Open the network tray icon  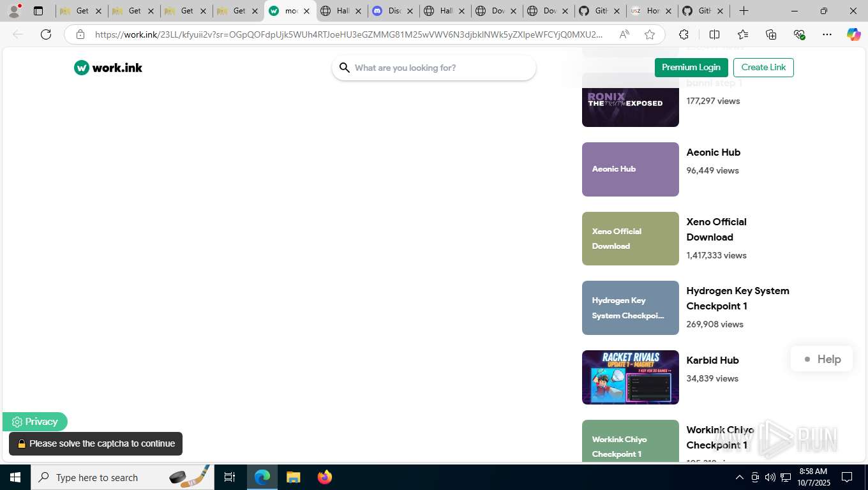tap(786, 477)
